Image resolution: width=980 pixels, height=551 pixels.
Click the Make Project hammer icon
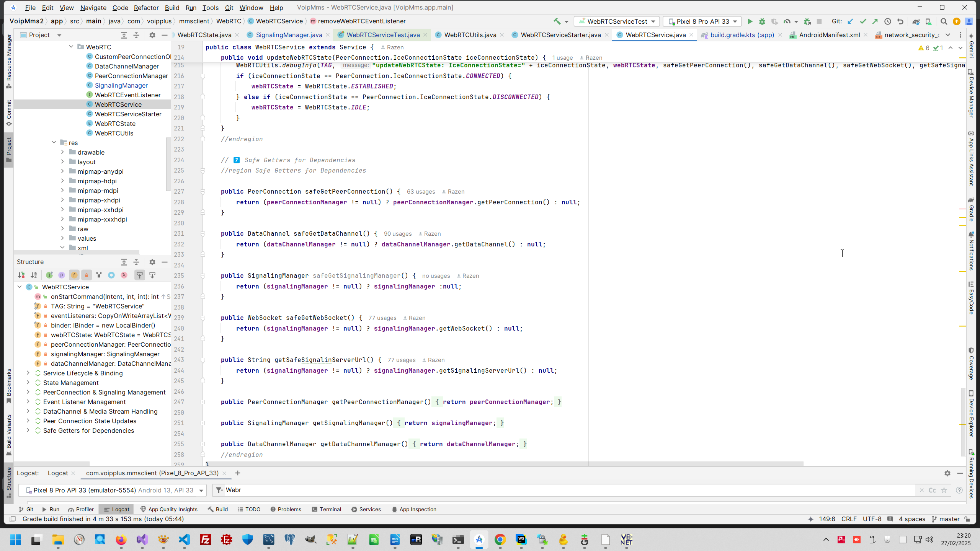557,21
